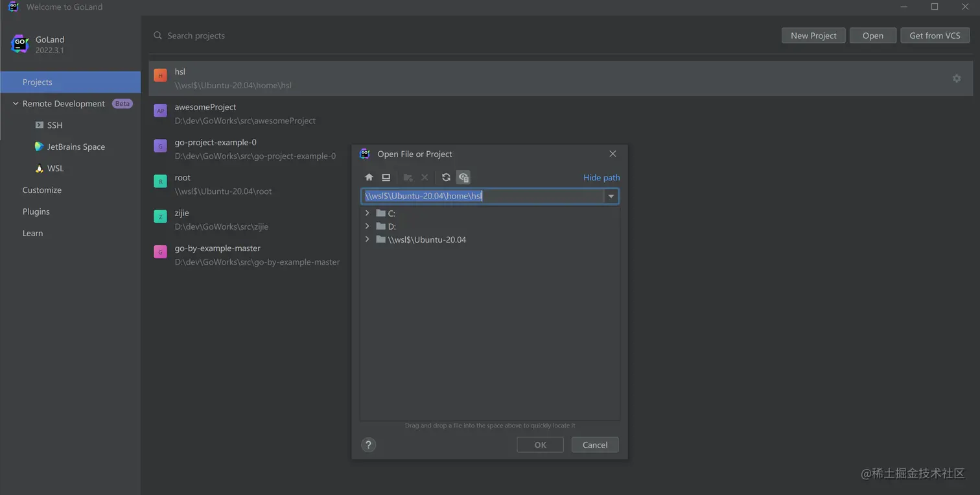The height and width of the screenshot is (495, 980).
Task: Open the Plugins section
Action: [x=36, y=211]
